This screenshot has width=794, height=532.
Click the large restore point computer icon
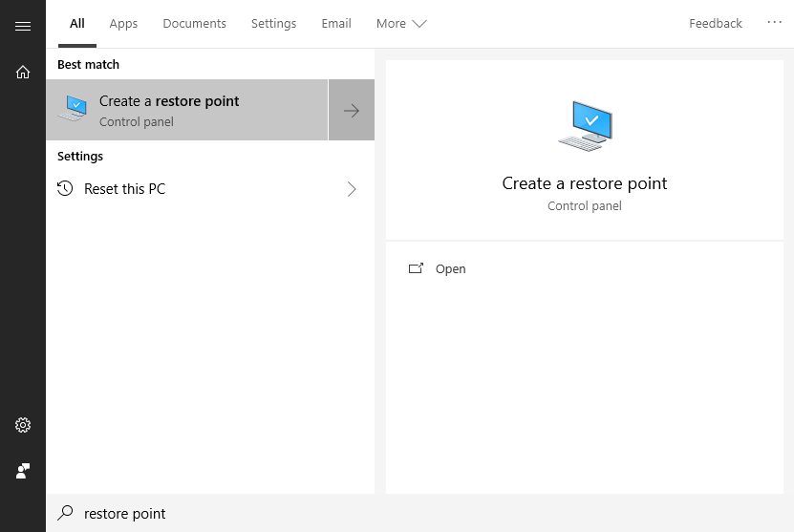(x=585, y=125)
